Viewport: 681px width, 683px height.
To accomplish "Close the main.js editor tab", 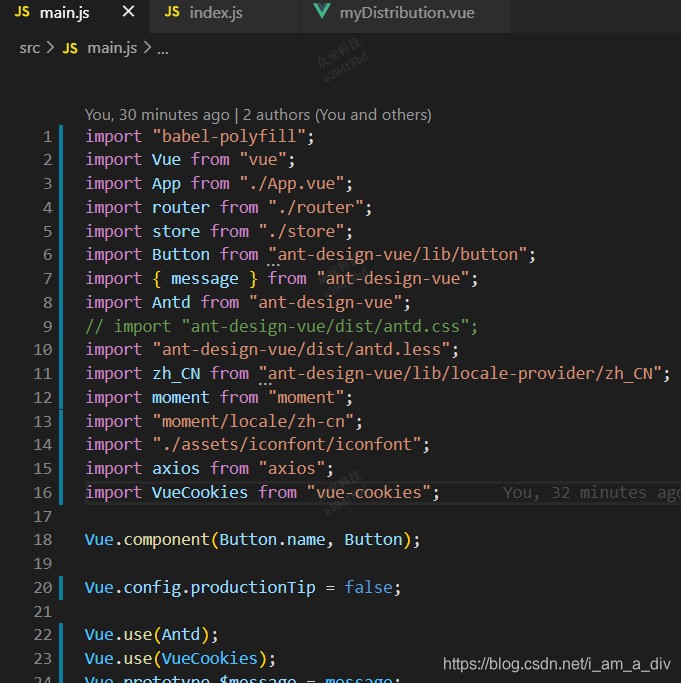I will pos(127,13).
